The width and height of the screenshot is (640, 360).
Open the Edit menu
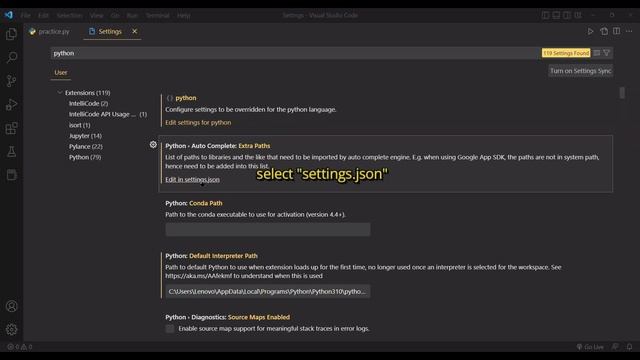point(43,15)
